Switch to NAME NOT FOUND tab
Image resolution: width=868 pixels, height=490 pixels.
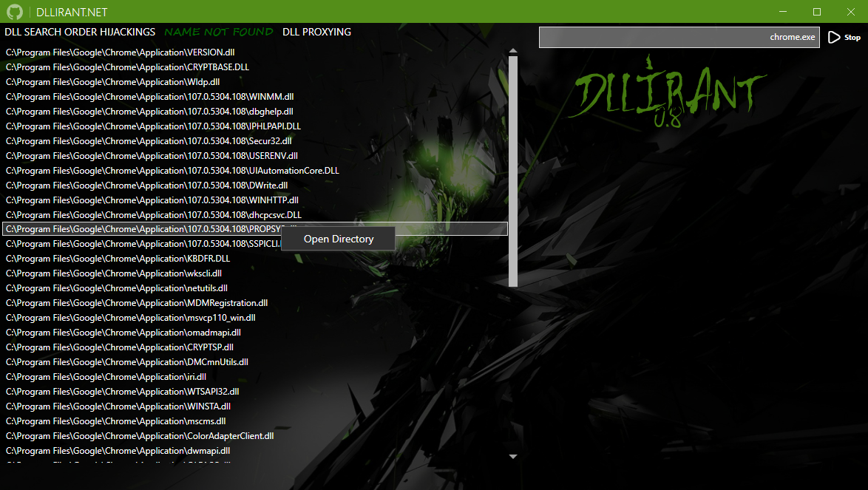pos(219,32)
